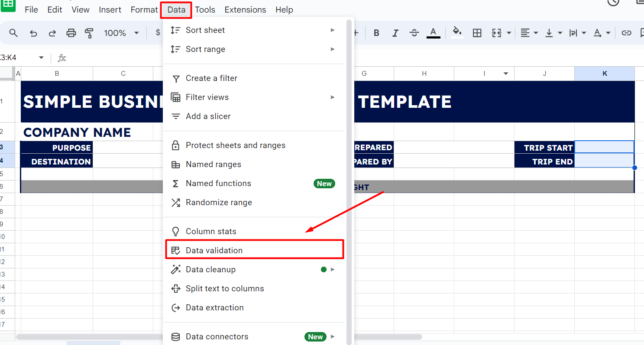
Task: Select Protect sheets and ranges
Action: pos(254,145)
